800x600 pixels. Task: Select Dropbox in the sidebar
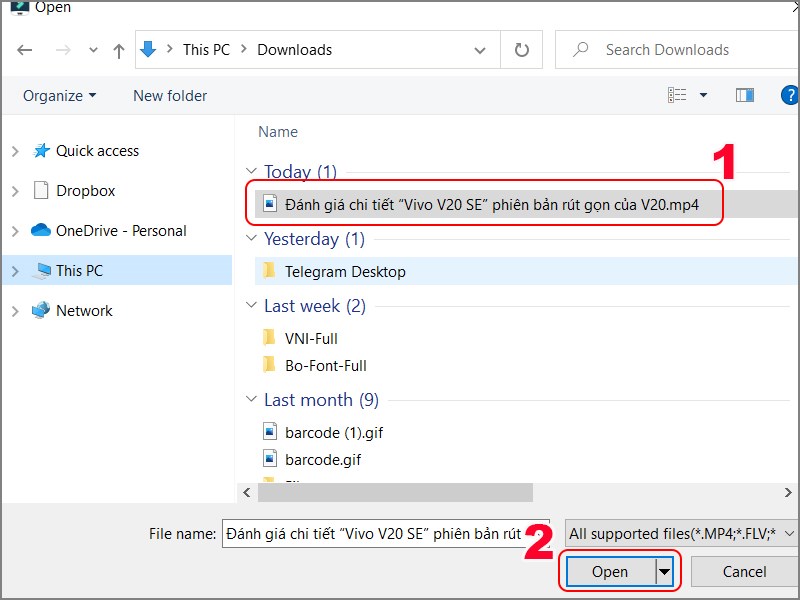[88, 190]
